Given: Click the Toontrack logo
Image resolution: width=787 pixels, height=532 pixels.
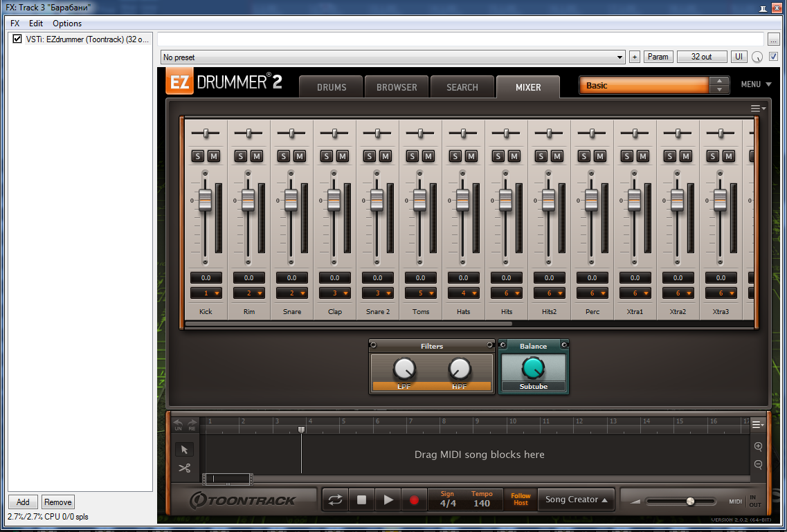Looking at the screenshot, I should pos(243,500).
